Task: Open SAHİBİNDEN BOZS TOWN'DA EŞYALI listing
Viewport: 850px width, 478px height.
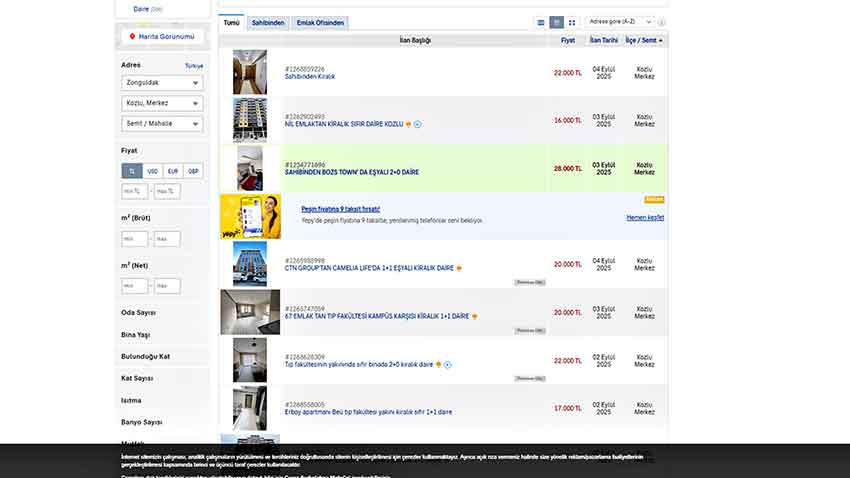Action: (352, 172)
